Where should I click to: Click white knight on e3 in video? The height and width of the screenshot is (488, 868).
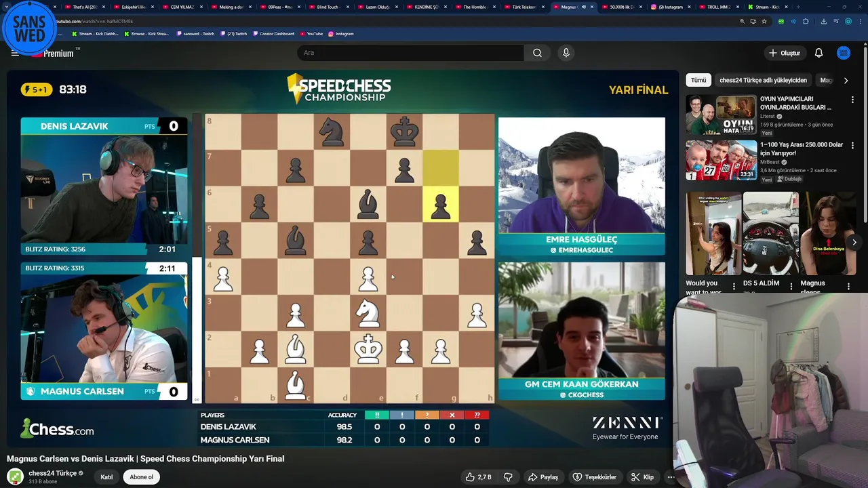click(368, 312)
